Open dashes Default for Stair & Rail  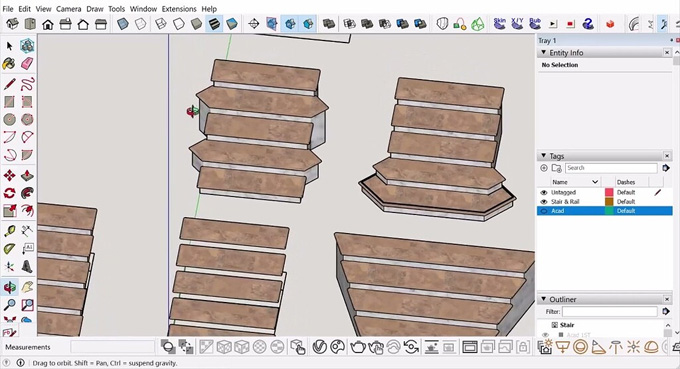(626, 202)
